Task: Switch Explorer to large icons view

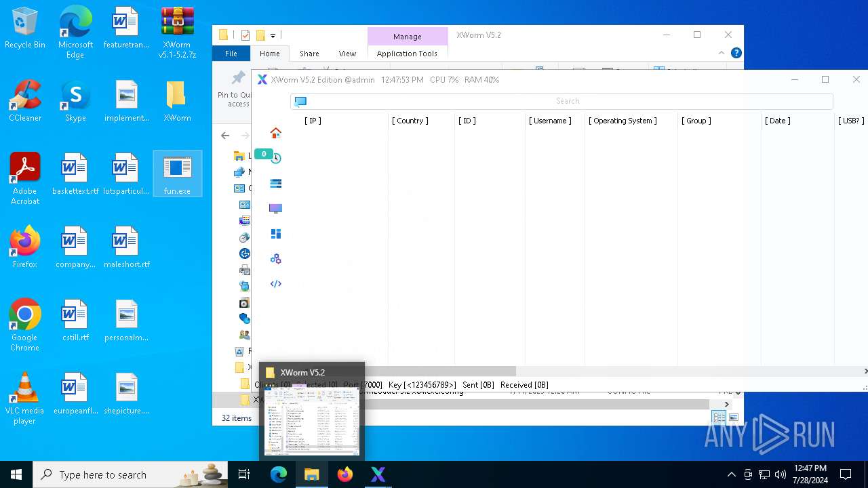Action: (733, 418)
